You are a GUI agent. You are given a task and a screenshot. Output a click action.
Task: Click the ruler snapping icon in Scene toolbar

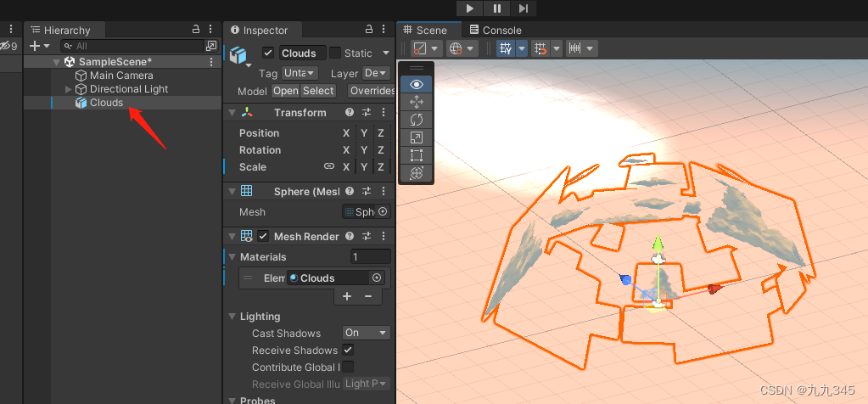(575, 48)
